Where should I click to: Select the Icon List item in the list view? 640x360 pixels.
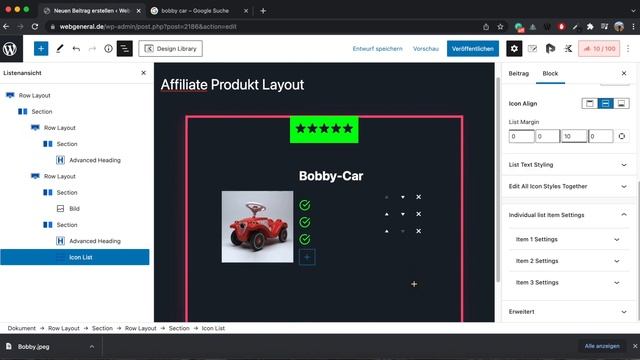point(75,257)
